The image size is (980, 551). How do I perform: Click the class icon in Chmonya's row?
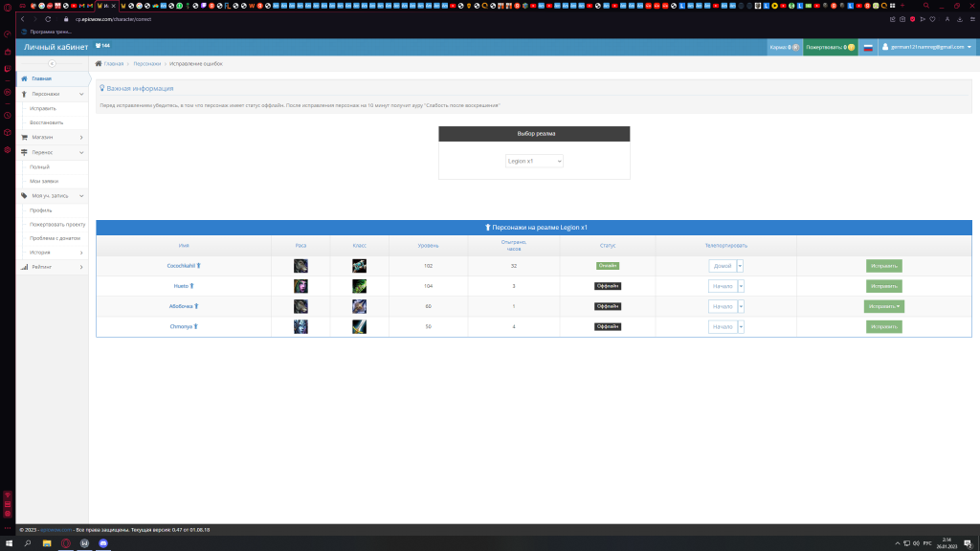pos(359,326)
